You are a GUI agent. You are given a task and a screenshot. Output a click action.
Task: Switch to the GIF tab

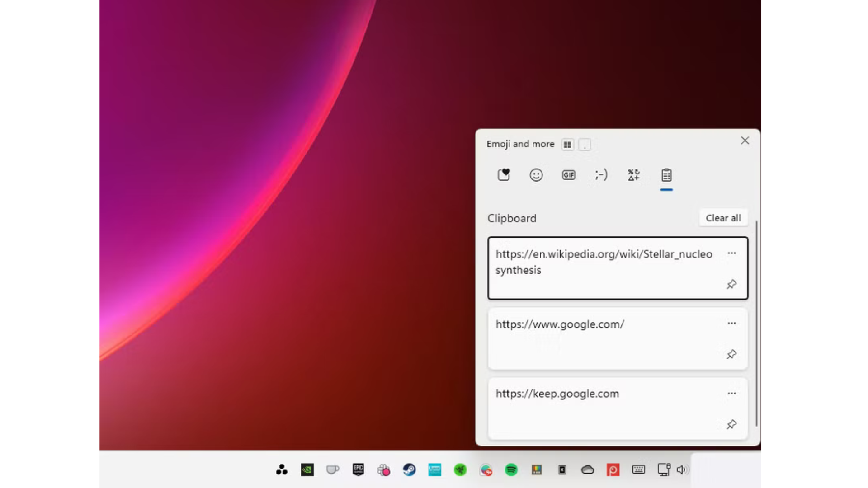[568, 175]
